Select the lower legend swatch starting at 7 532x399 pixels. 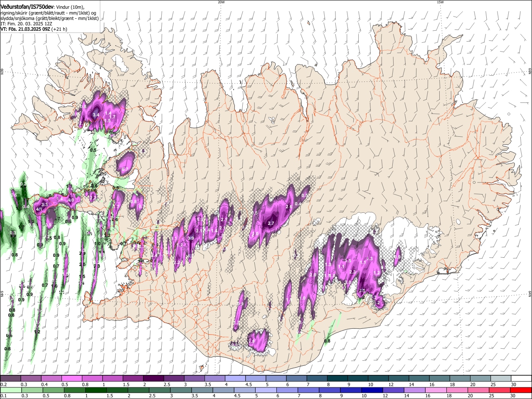tap(308, 390)
